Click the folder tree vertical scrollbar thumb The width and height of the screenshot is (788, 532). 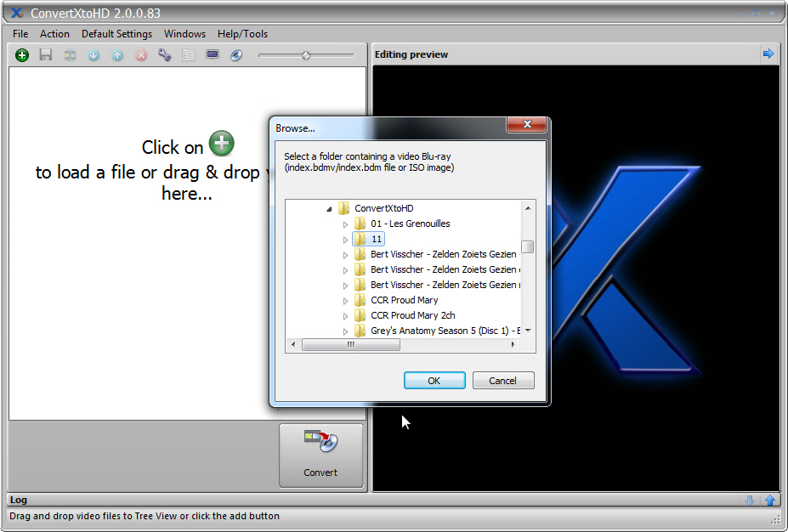point(528,246)
